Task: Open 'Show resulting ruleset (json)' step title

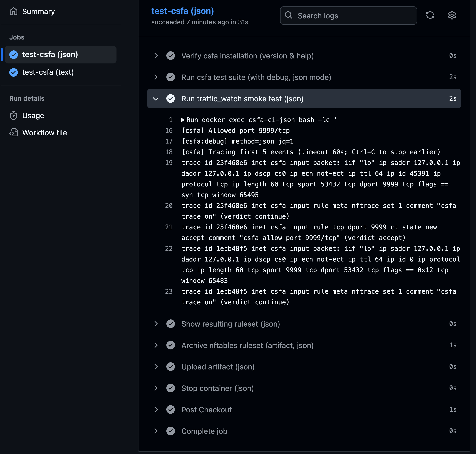Action: (230, 324)
